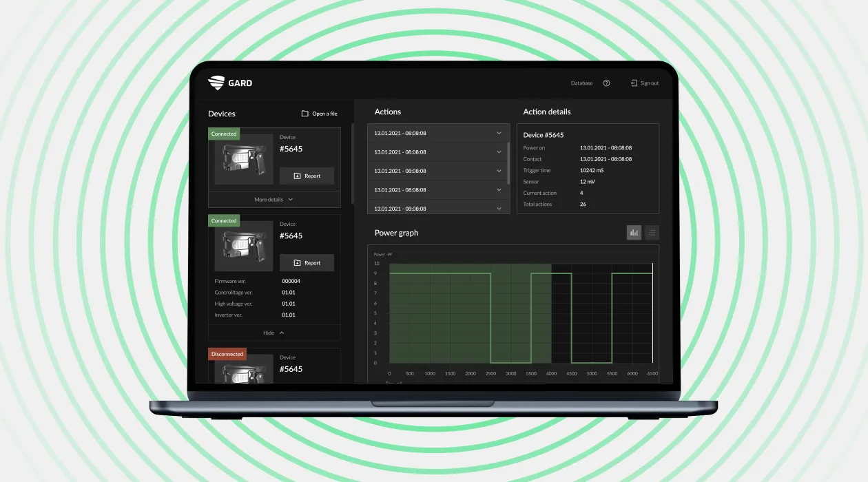The width and height of the screenshot is (868, 482).
Task: Click the Action details heading
Action: click(547, 112)
